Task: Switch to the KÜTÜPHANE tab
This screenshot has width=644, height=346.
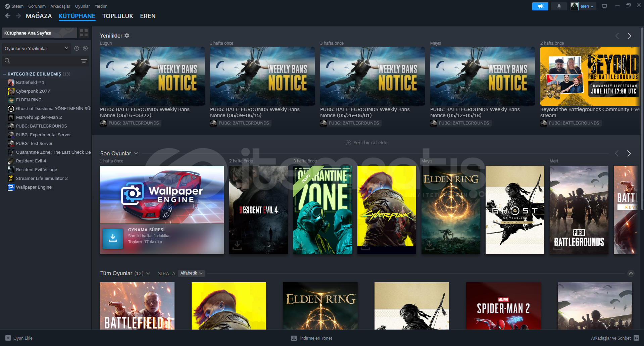Action: [77, 16]
